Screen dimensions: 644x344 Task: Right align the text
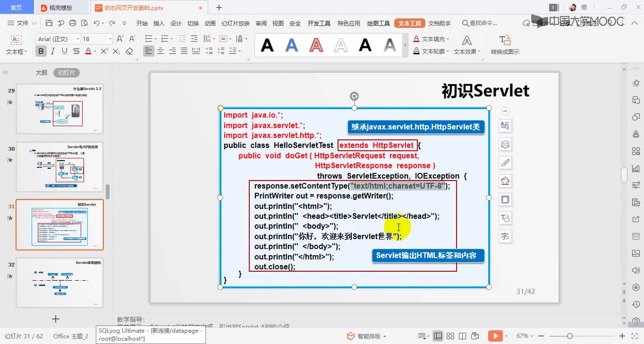[x=172, y=51]
